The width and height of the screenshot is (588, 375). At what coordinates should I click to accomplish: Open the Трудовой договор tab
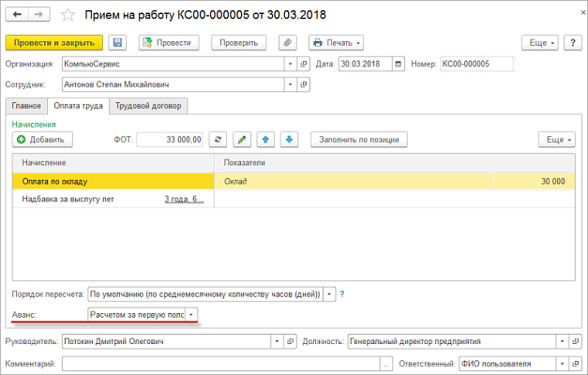coord(150,106)
